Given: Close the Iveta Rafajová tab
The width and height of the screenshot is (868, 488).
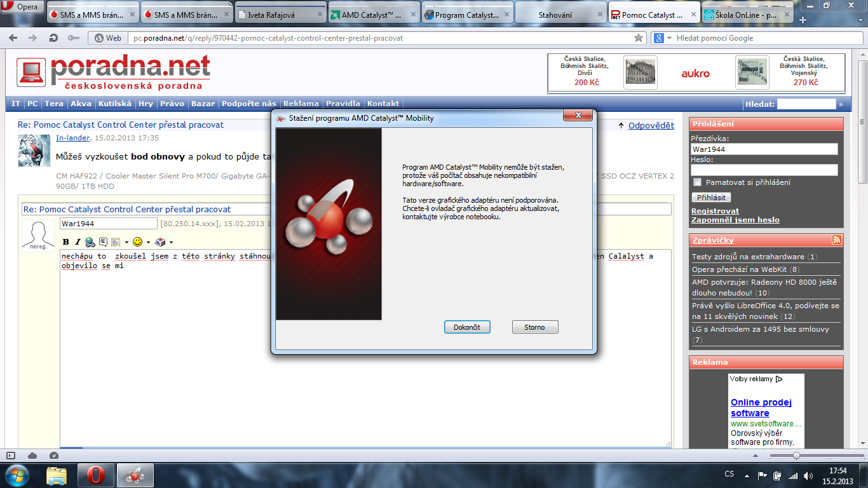Looking at the screenshot, I should [x=320, y=15].
